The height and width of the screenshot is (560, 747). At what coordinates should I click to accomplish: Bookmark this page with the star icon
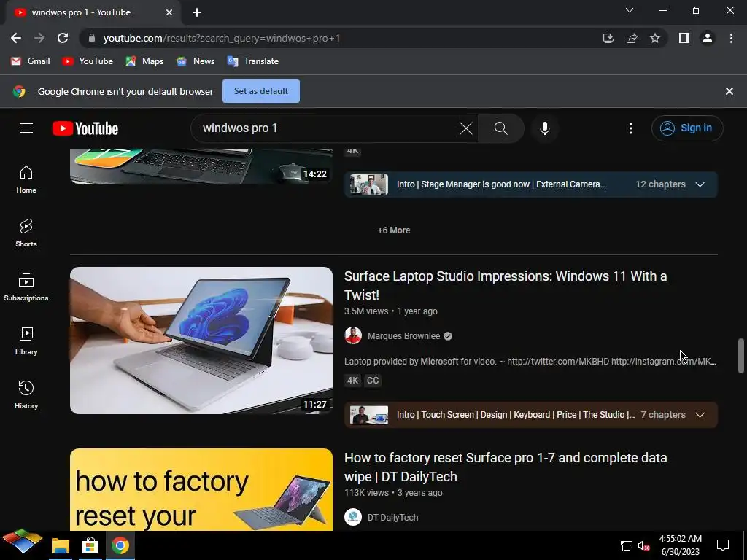click(655, 38)
